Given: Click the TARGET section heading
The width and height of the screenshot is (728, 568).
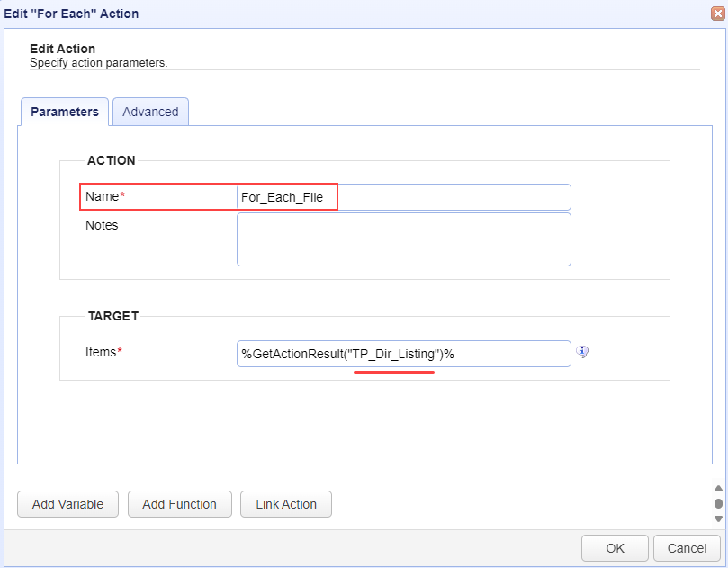Looking at the screenshot, I should [x=113, y=316].
